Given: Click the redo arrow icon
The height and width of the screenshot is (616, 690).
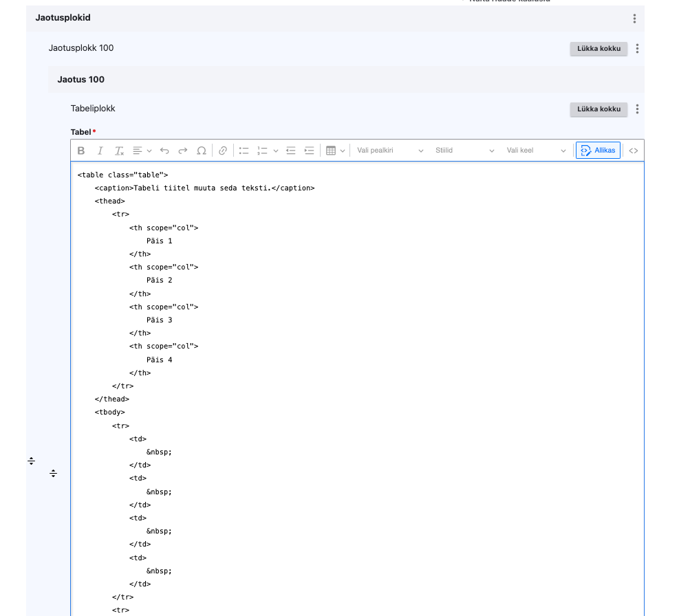Looking at the screenshot, I should pyautogui.click(x=183, y=151).
